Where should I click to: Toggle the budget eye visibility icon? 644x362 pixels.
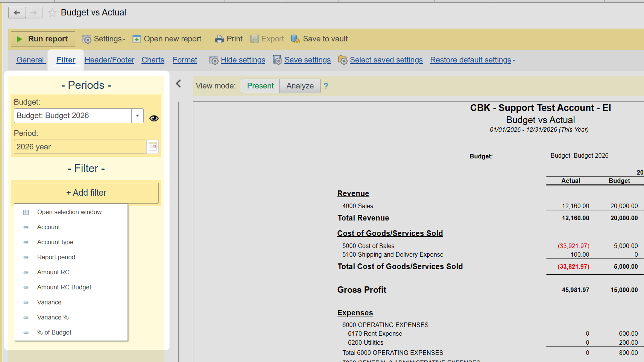point(154,118)
